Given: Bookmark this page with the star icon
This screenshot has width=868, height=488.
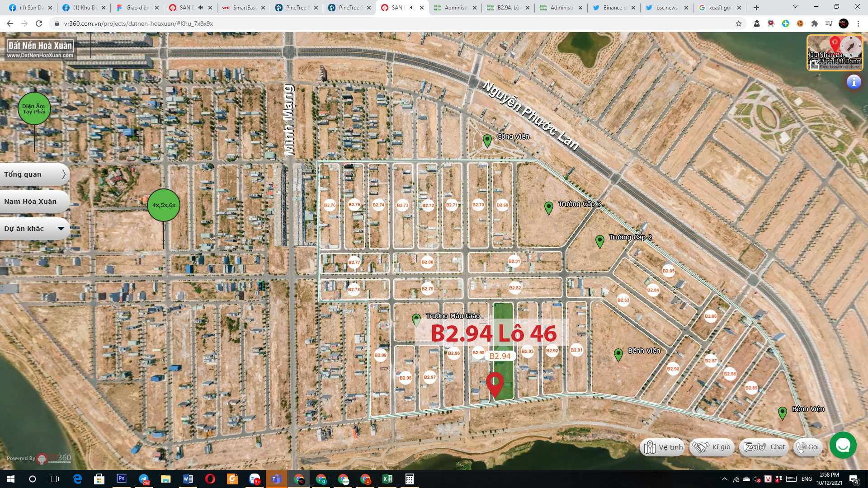Looking at the screenshot, I should click(x=739, y=23).
